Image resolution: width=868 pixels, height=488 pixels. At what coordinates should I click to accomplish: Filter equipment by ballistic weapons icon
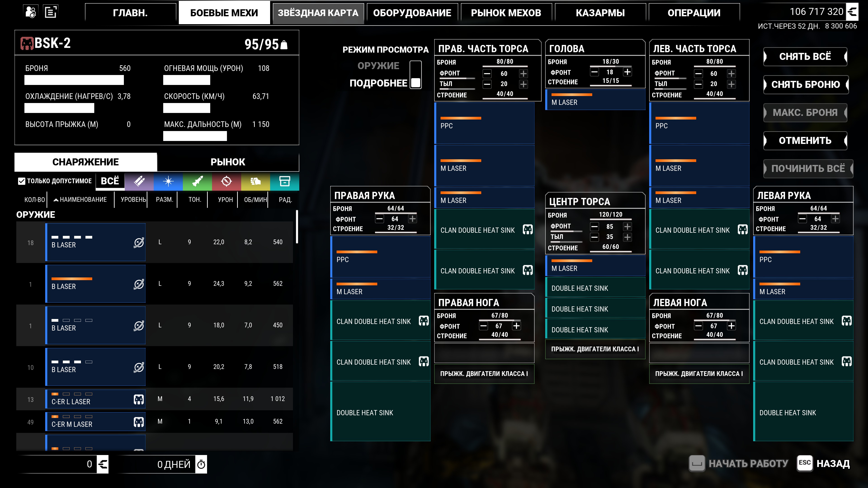coord(139,181)
